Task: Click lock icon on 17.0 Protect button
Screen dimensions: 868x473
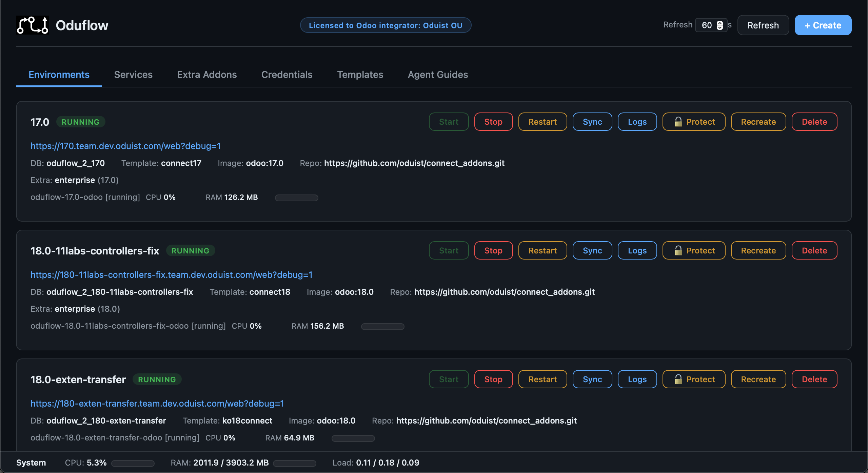Action: [678, 122]
